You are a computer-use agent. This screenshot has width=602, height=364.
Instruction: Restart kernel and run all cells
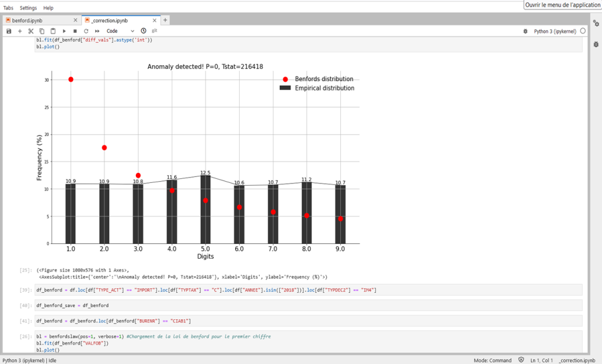click(x=97, y=31)
